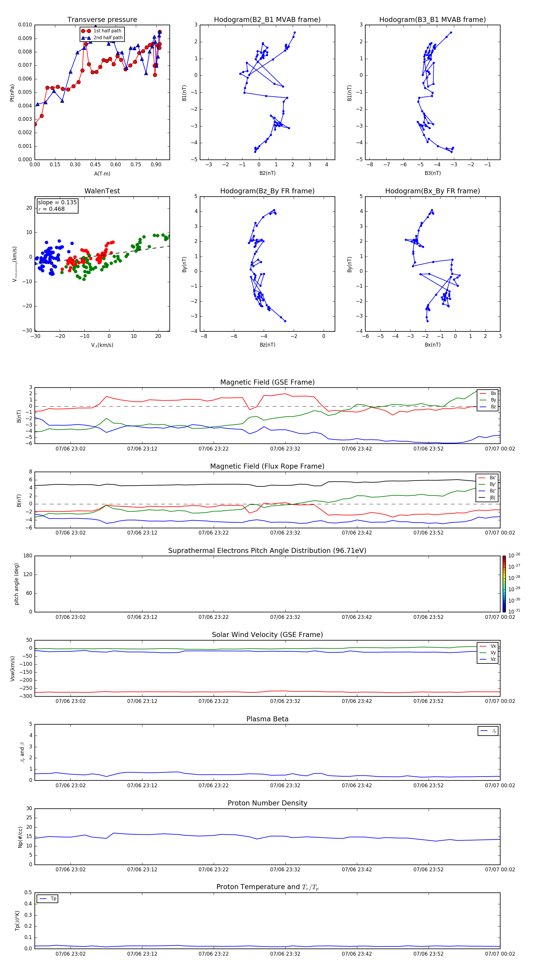This screenshot has width=535, height=980.
Task: Click the "V_remaining(km/s)" y-axis label
Action: point(15,264)
